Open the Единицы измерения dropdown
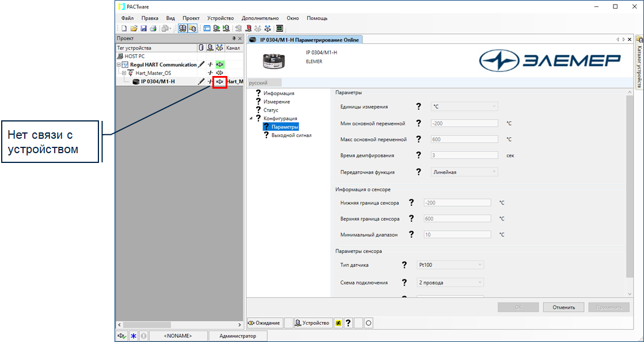Image resolution: width=644 pixels, height=342 pixels. (464, 107)
